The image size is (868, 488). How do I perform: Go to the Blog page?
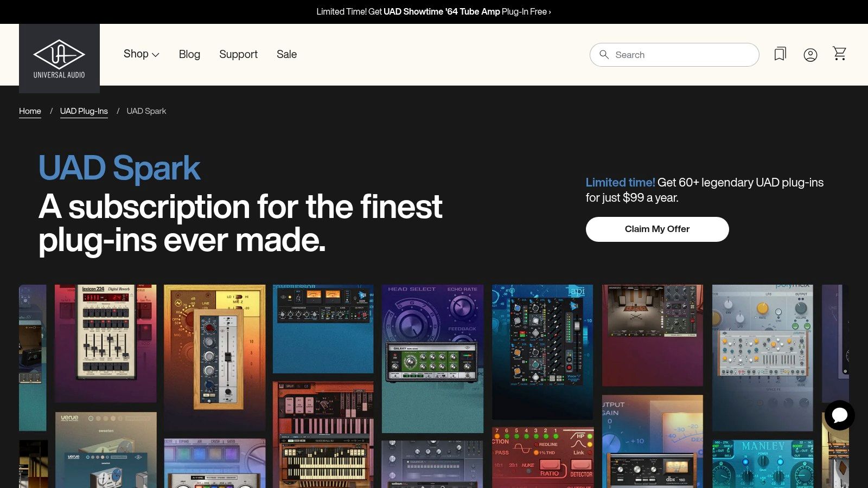pyautogui.click(x=189, y=54)
